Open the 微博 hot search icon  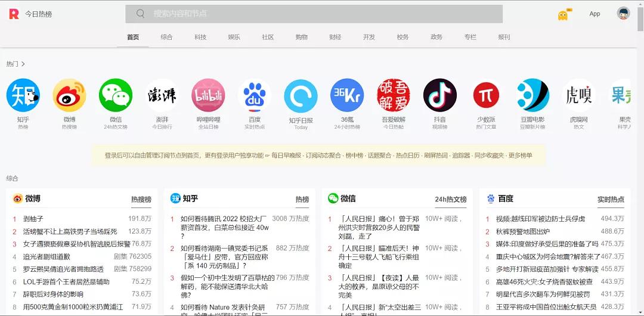coord(69,95)
